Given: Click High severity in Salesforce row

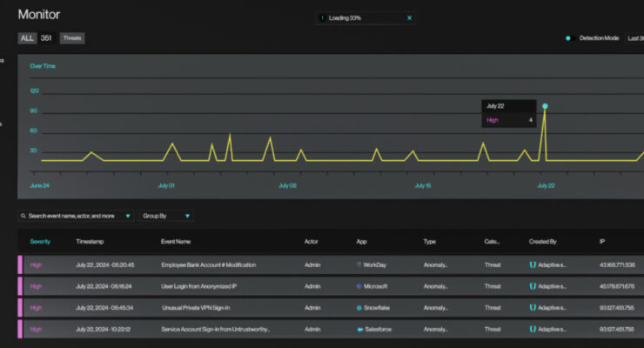Looking at the screenshot, I should coord(37,329).
